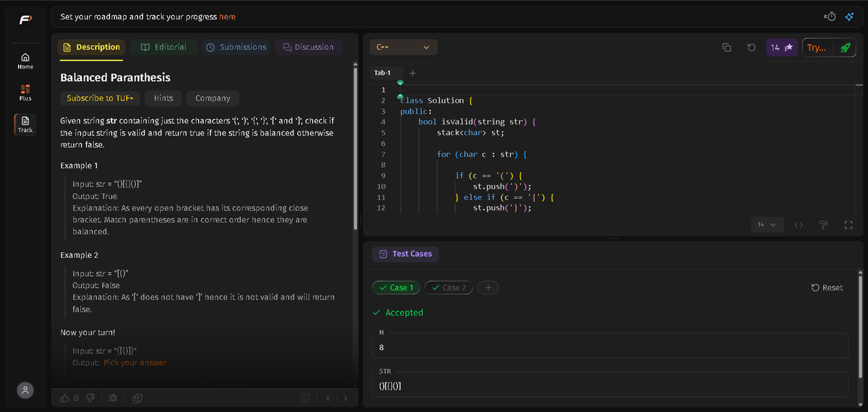Click line number 12 in the gutter
The image size is (868, 412).
(x=382, y=208)
